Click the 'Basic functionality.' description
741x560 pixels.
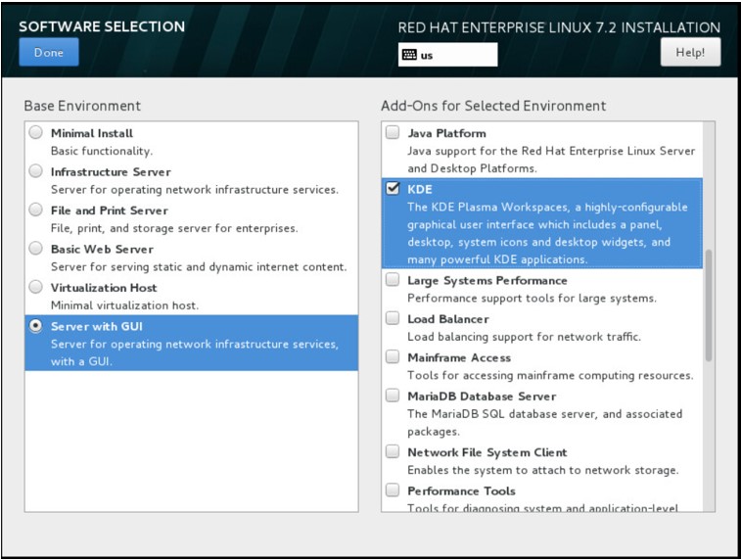(x=102, y=151)
